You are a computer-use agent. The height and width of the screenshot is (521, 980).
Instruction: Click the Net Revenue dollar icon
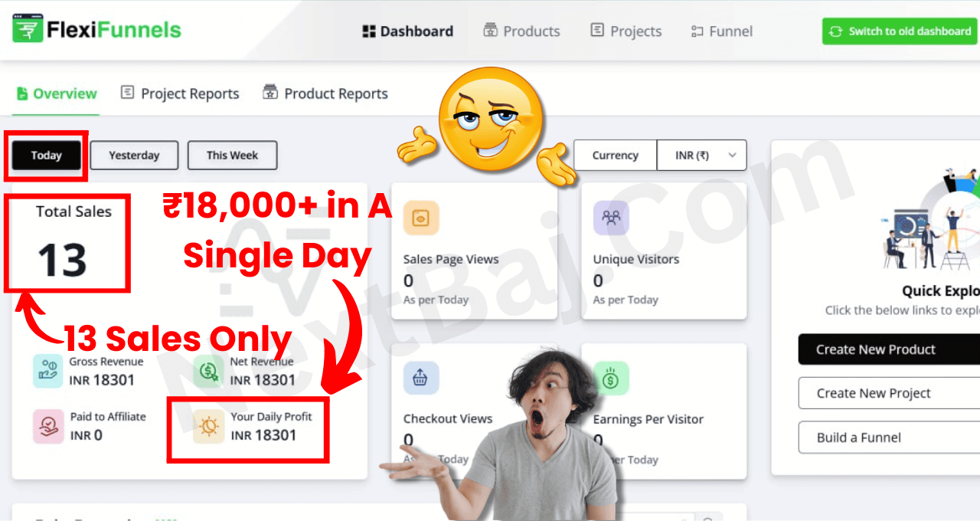coord(208,371)
